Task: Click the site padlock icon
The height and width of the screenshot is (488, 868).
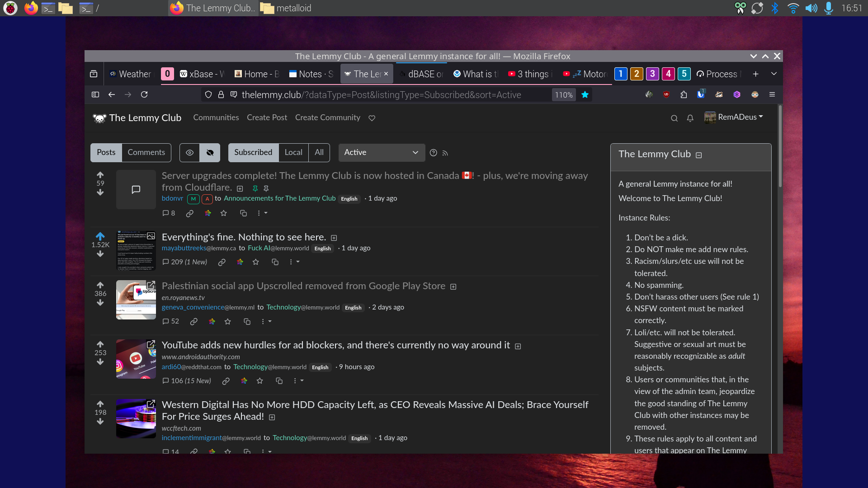Action: coord(221,94)
